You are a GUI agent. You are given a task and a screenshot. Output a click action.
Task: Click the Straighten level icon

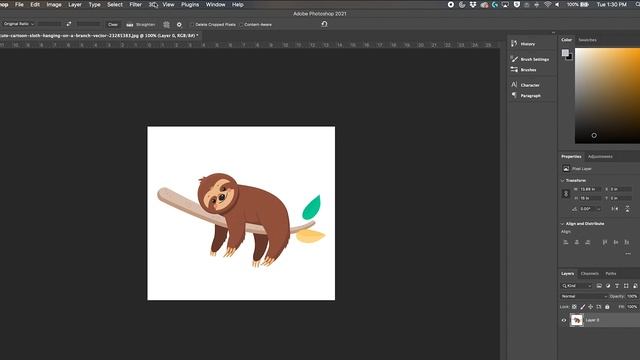tap(129, 24)
